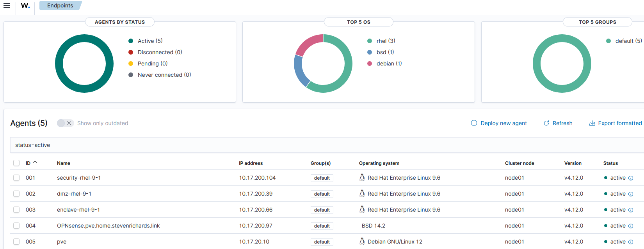
Task: Sort by Group(s) column header
Action: 320,163
